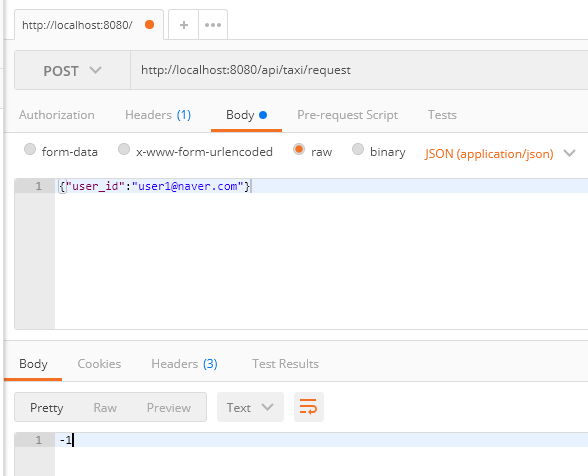The height and width of the screenshot is (476, 588).
Task: Show the response Headers (3) tab
Action: point(184,364)
